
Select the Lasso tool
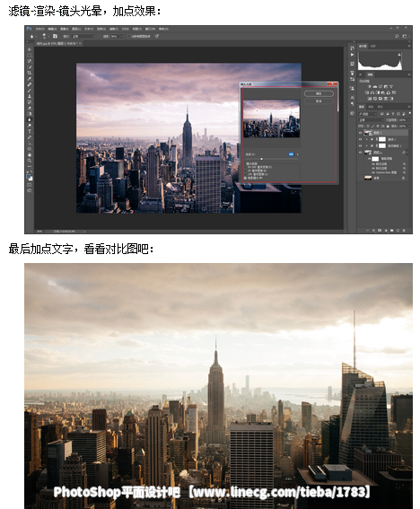point(30,61)
